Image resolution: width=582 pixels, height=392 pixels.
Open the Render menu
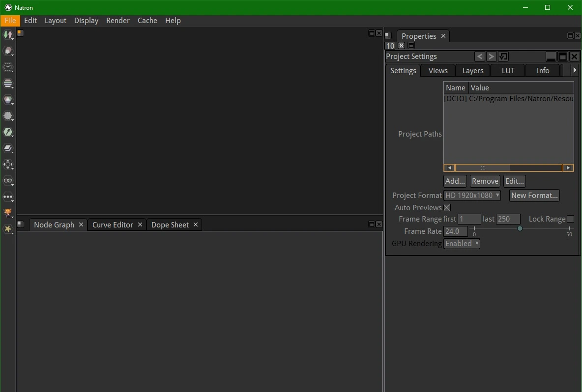tap(117, 21)
